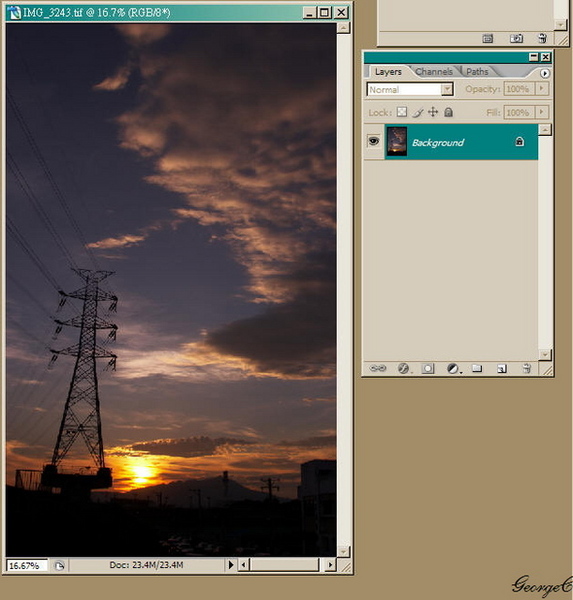
Task: Open the Layers panel flyout menu
Action: pos(545,73)
